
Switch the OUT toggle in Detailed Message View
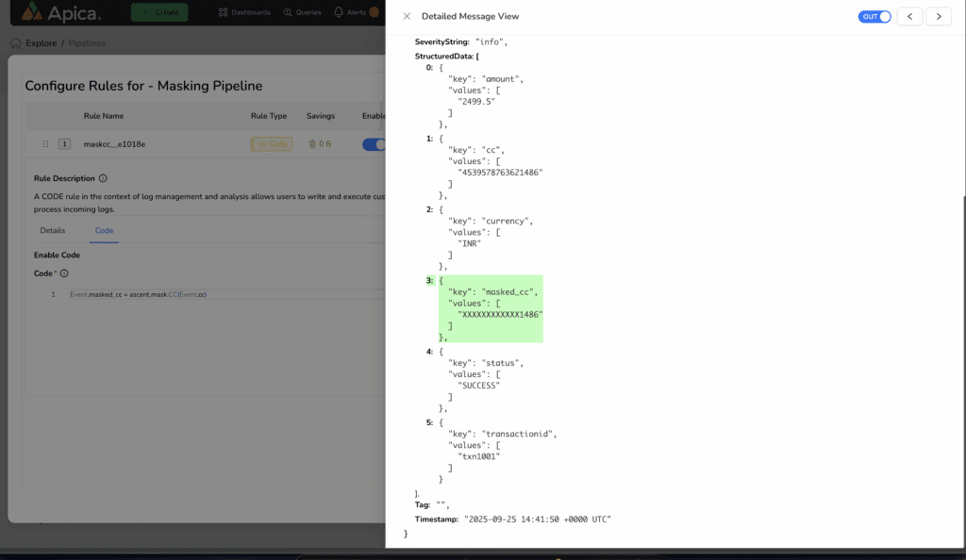(x=874, y=16)
